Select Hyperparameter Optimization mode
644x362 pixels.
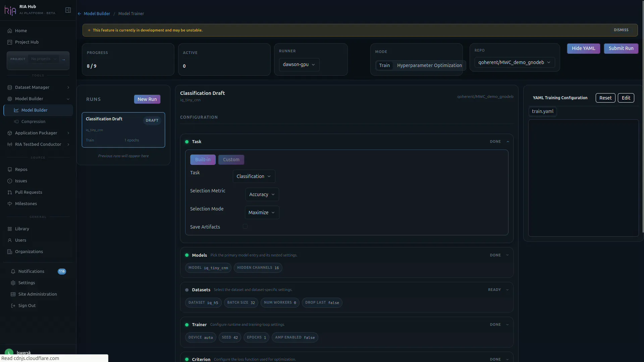(x=430, y=65)
